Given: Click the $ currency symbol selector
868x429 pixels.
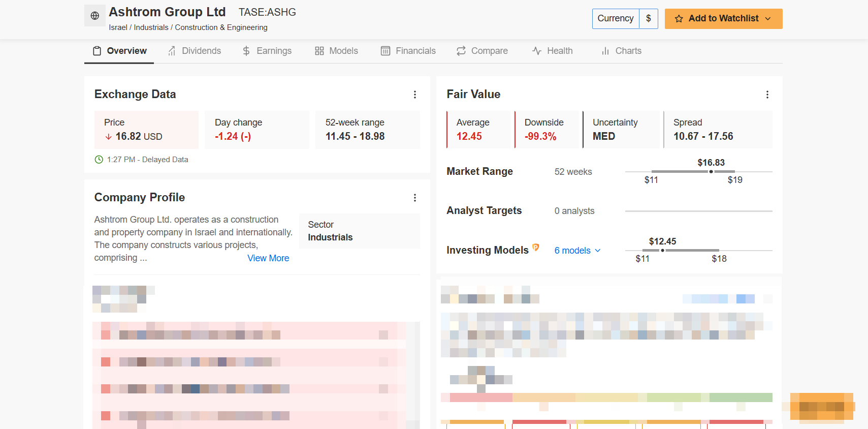Looking at the screenshot, I should click(649, 18).
